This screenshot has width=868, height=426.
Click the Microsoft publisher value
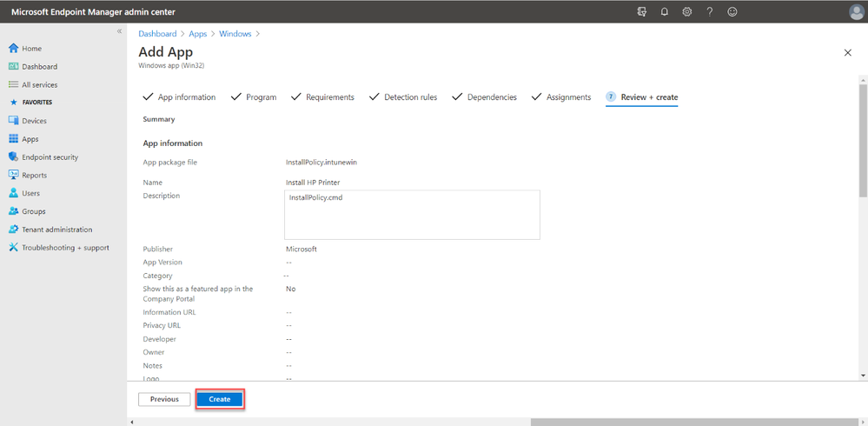coord(301,250)
